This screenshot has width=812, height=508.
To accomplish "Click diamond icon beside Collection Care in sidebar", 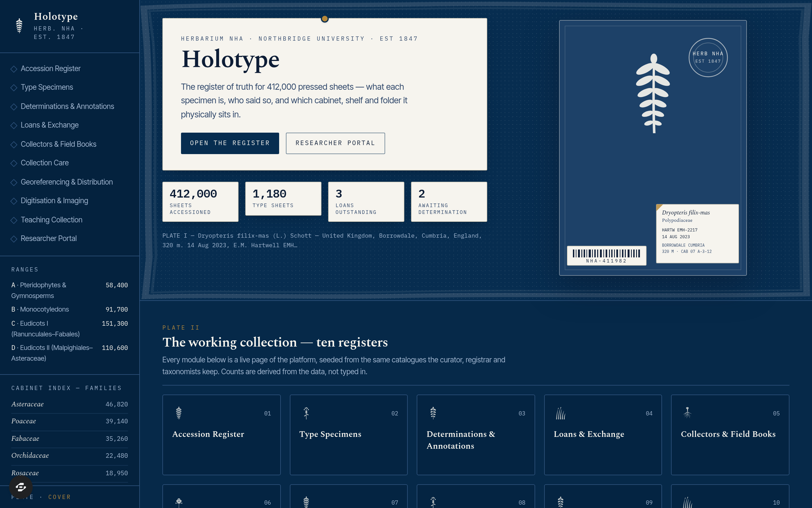I will click(x=14, y=163).
